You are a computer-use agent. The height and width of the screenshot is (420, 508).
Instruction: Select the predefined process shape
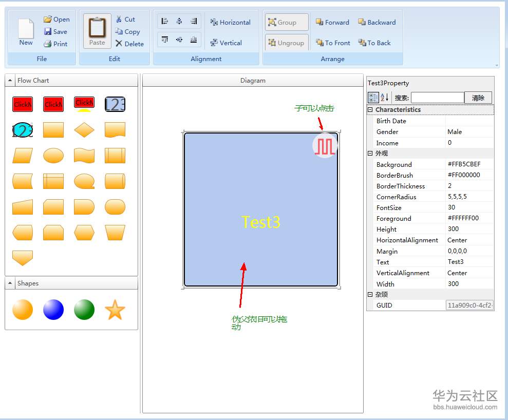[x=115, y=156]
